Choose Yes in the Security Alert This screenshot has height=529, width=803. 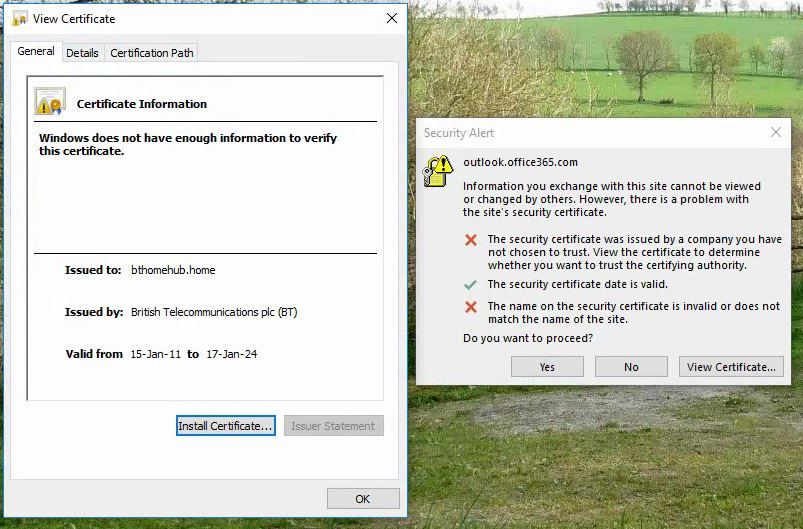[547, 367]
